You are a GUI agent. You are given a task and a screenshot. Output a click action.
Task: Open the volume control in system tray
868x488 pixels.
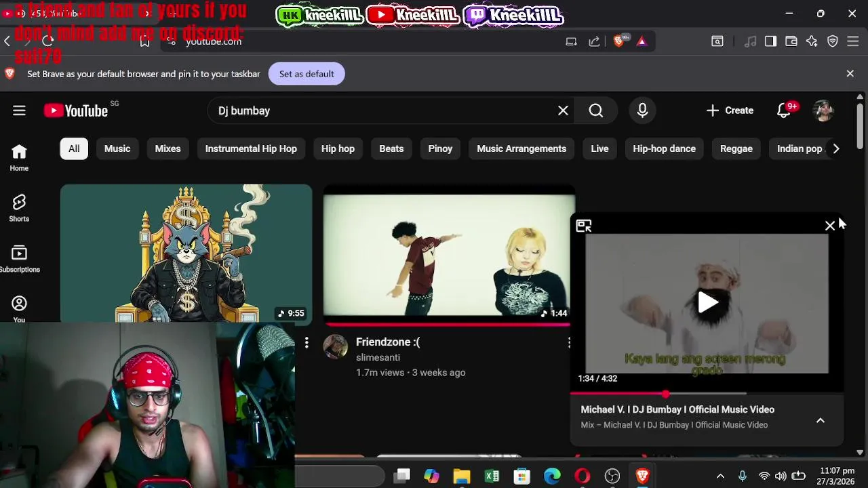coord(781,476)
